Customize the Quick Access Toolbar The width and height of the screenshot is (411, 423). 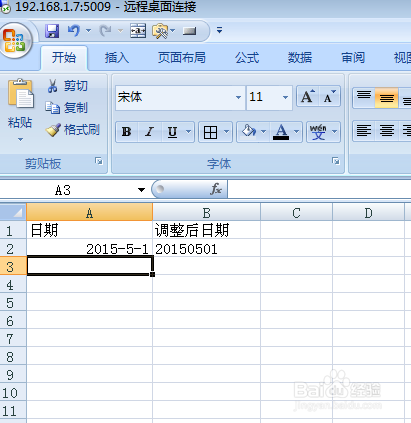pos(219,30)
